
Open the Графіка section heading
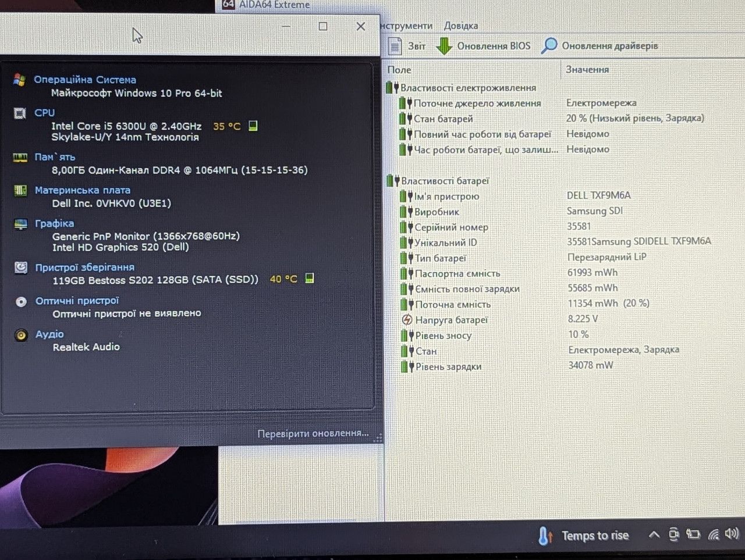click(55, 223)
